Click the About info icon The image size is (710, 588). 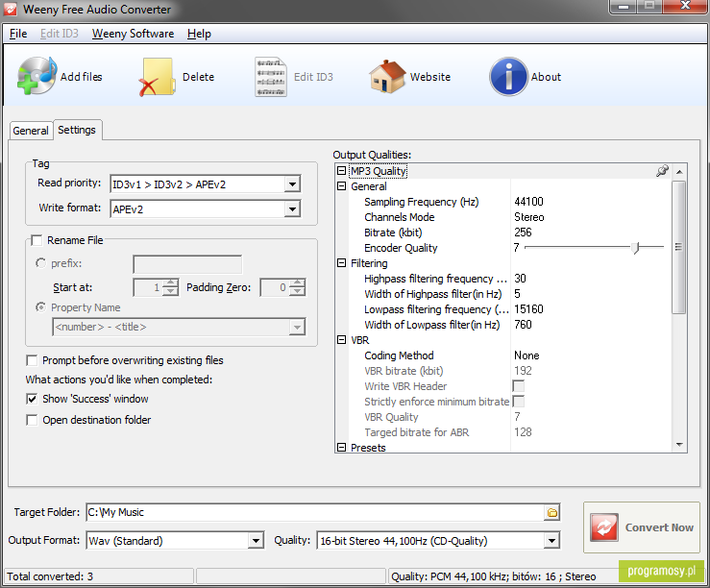508,77
